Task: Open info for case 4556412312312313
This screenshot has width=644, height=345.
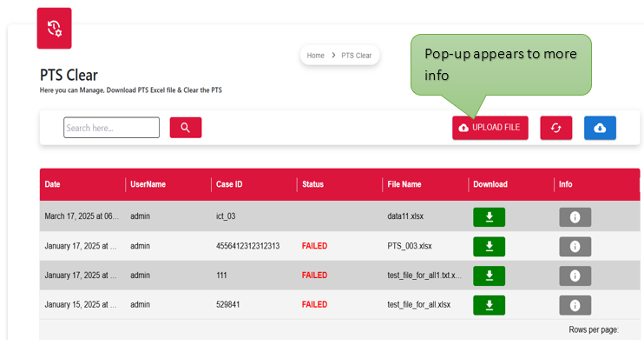Action: coord(575,246)
